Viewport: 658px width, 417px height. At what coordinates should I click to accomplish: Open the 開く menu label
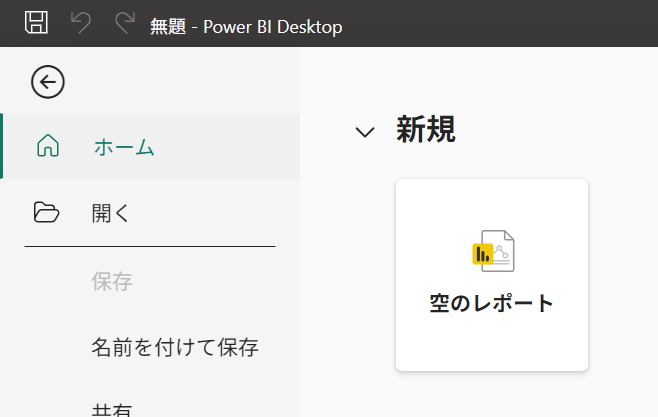(110, 213)
